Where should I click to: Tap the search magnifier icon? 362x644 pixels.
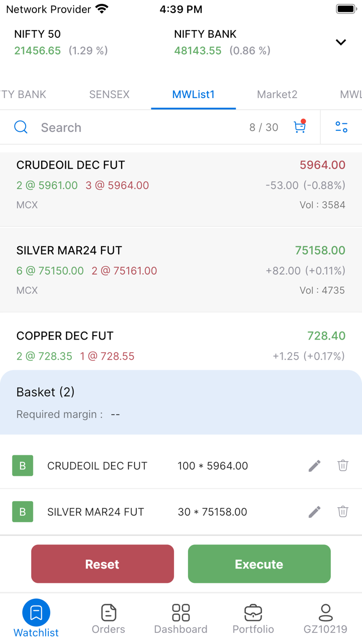pos(21,127)
